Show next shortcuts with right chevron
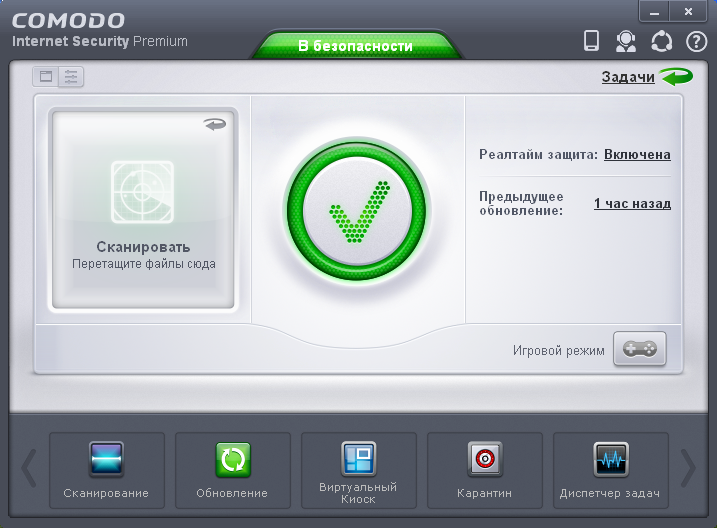Screen dimensions: 717x528 pyautogui.click(x=688, y=468)
